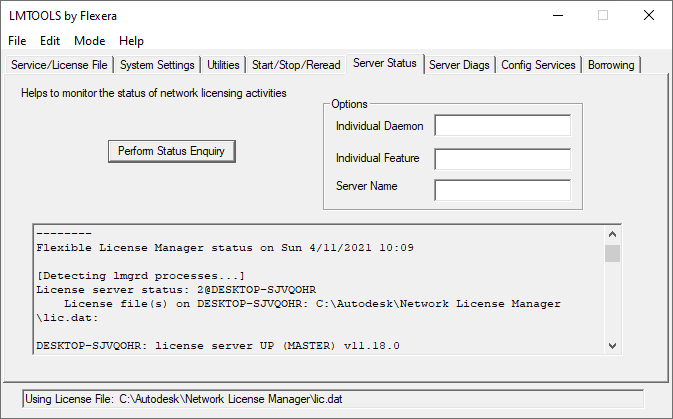
Task: Click the status output scrollbar down arrow
Action: (x=612, y=345)
